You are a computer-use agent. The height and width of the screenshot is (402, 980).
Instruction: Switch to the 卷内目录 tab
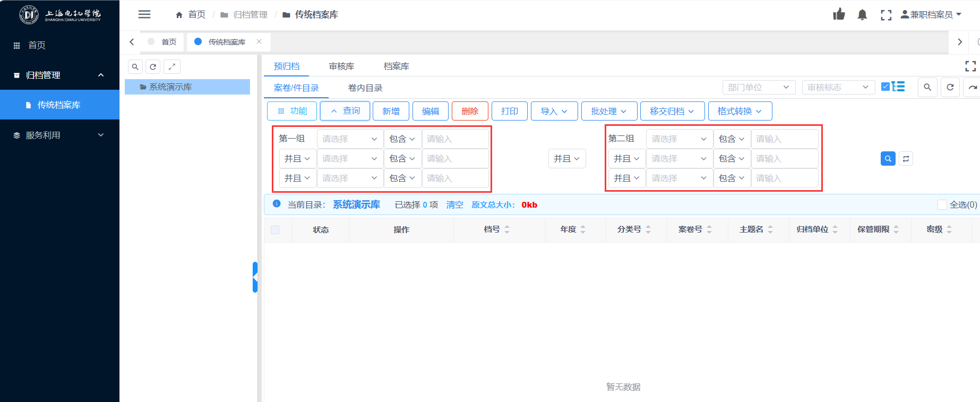click(x=365, y=88)
